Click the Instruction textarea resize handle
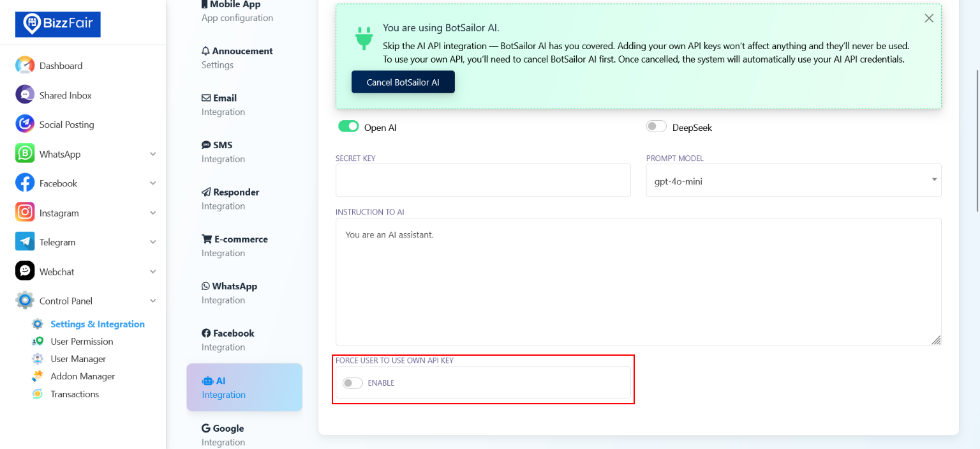Image resolution: width=980 pixels, height=449 pixels. 936,340
